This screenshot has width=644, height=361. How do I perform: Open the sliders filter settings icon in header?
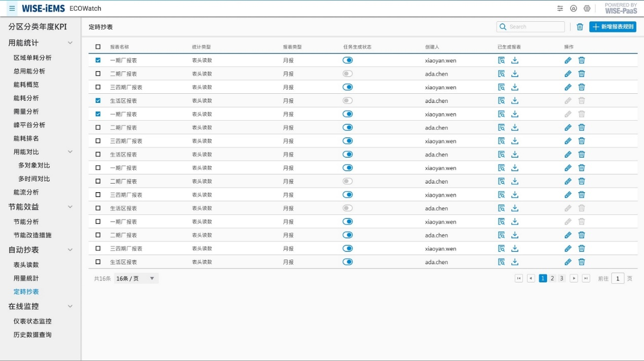tap(560, 9)
